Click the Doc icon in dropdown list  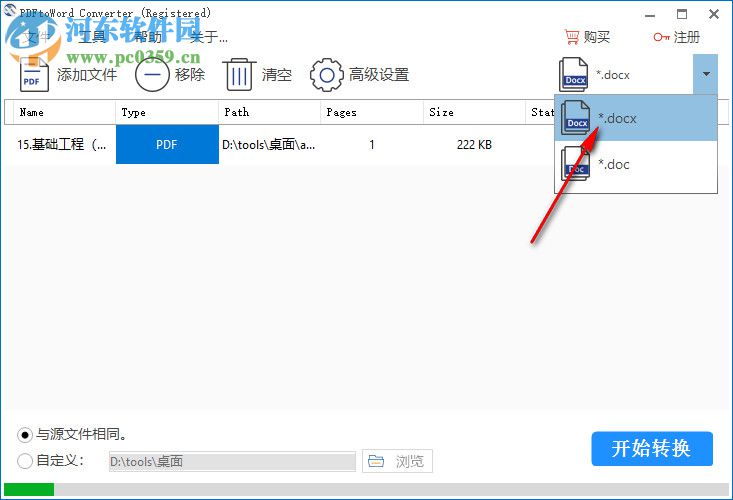coord(575,164)
